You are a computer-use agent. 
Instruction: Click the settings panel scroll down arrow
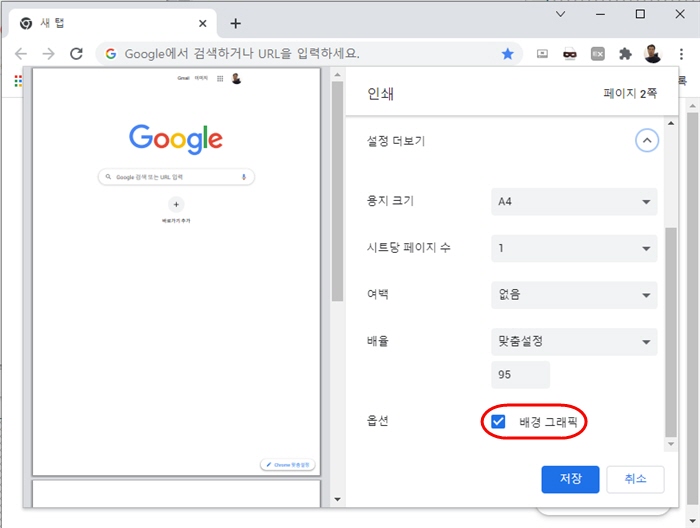click(671, 444)
